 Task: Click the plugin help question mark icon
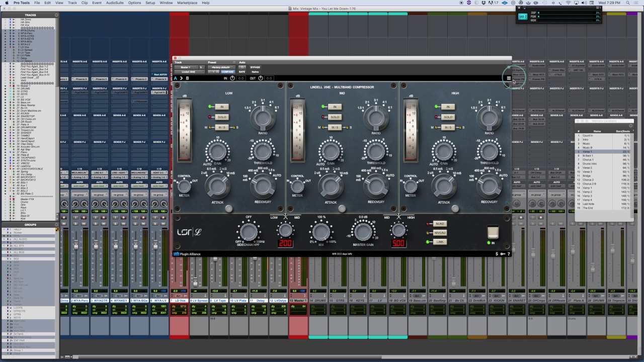click(x=509, y=254)
